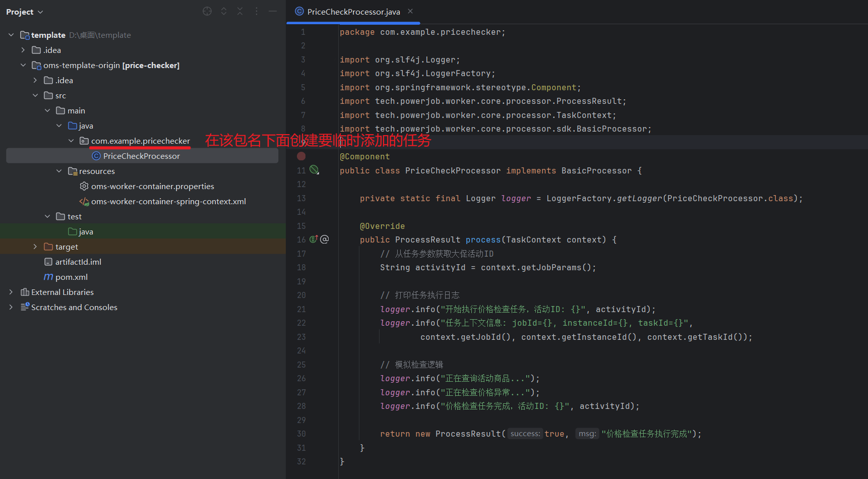
Task: Select the resources folder
Action: [97, 171]
